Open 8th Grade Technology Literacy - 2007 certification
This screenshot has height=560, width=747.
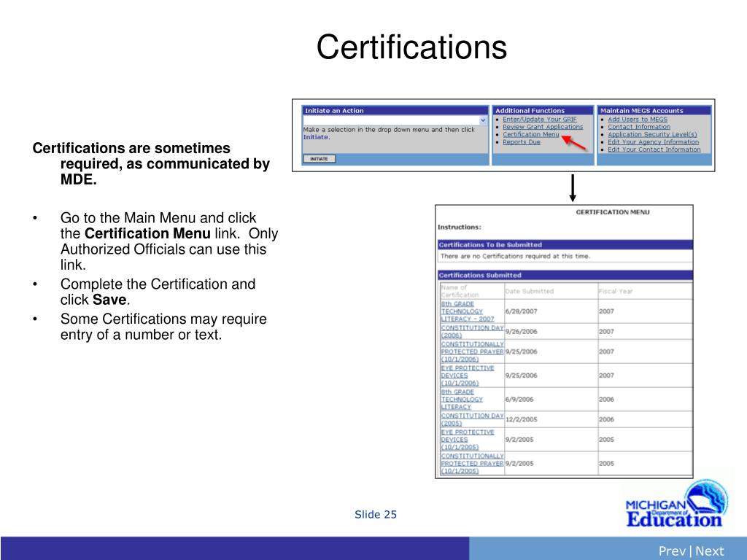pyautogui.click(x=467, y=311)
